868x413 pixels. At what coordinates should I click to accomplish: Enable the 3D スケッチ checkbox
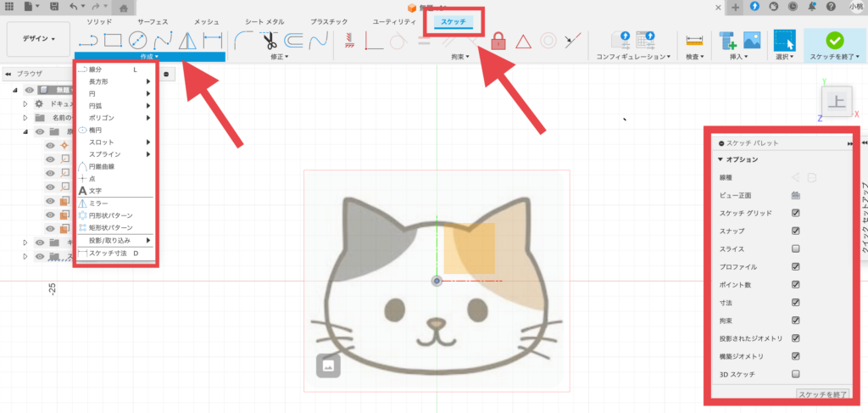click(x=795, y=373)
